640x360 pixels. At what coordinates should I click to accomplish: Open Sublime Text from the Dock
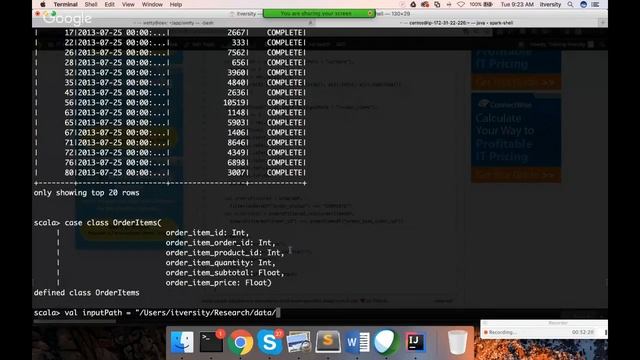[328, 342]
